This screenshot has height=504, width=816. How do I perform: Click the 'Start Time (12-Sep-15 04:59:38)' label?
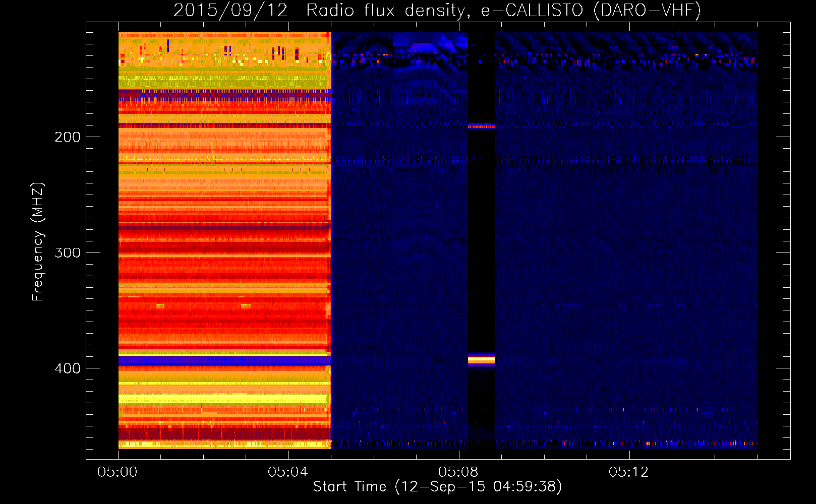click(x=437, y=487)
